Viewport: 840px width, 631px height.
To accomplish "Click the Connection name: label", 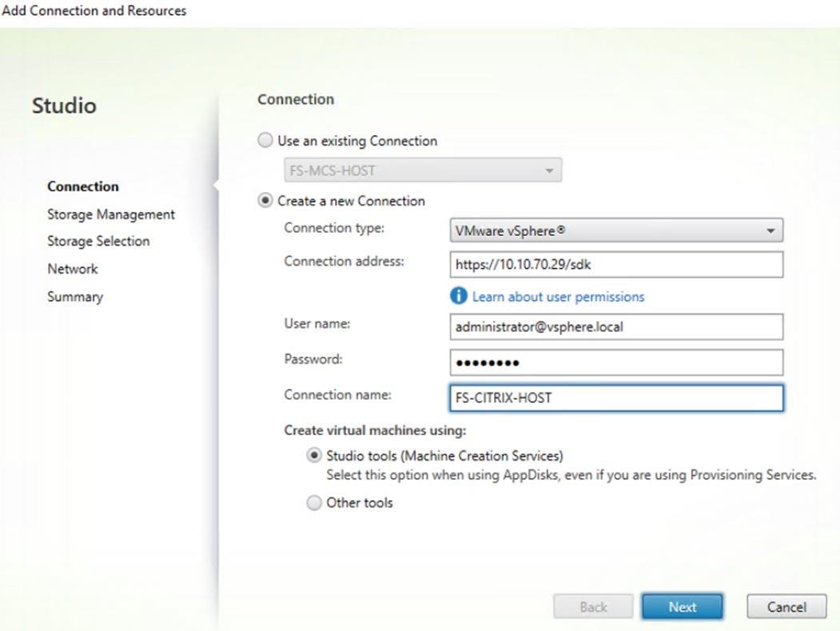I will coord(337,394).
